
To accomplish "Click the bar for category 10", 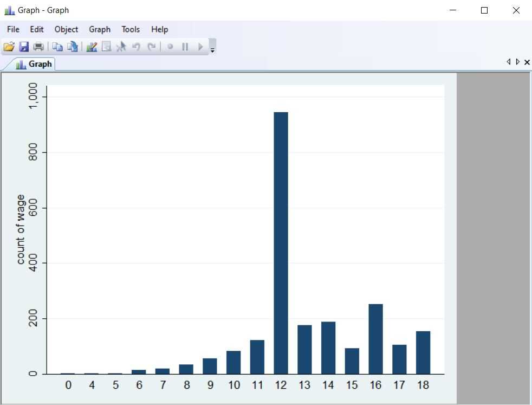I will click(233, 363).
